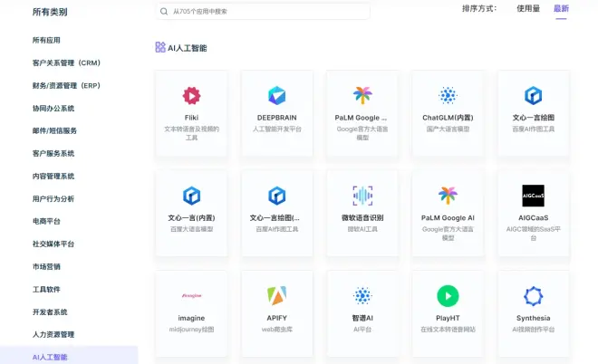Click the 智谱AI card name
Viewport: 598px width, 364px height.
(362, 318)
